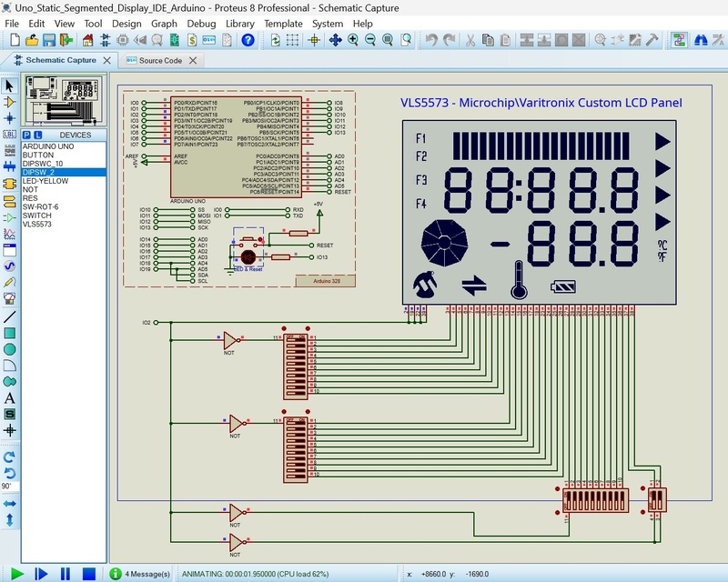Select the 2D circle graphics tool

10,349
